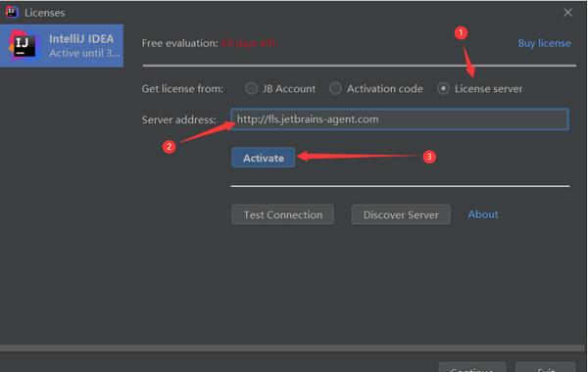Click the '29 days left.' red text

[x=249, y=43]
